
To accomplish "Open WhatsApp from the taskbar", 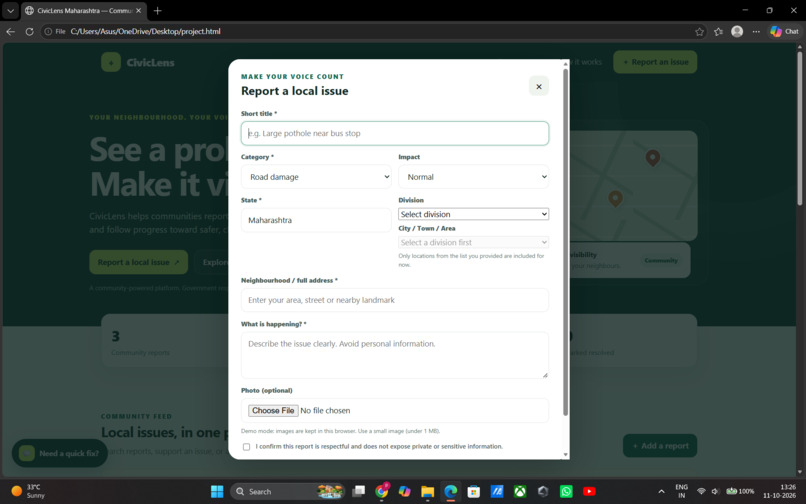I will point(566,492).
